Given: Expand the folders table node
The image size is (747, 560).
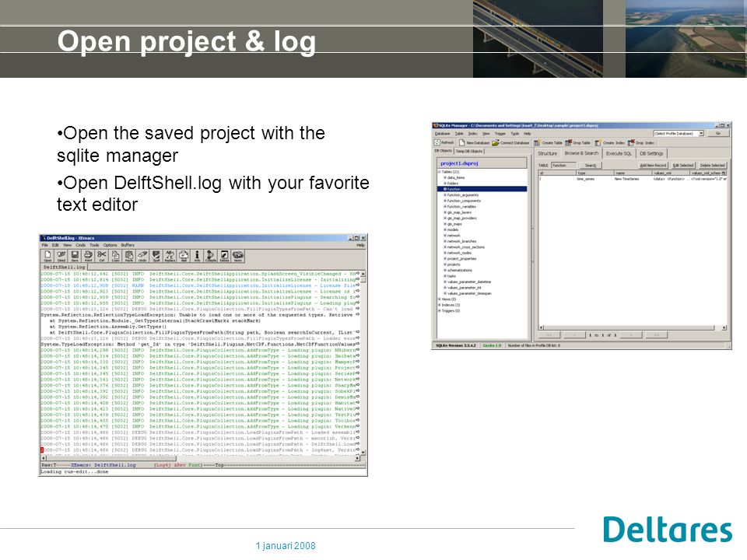Looking at the screenshot, I should (x=445, y=184).
